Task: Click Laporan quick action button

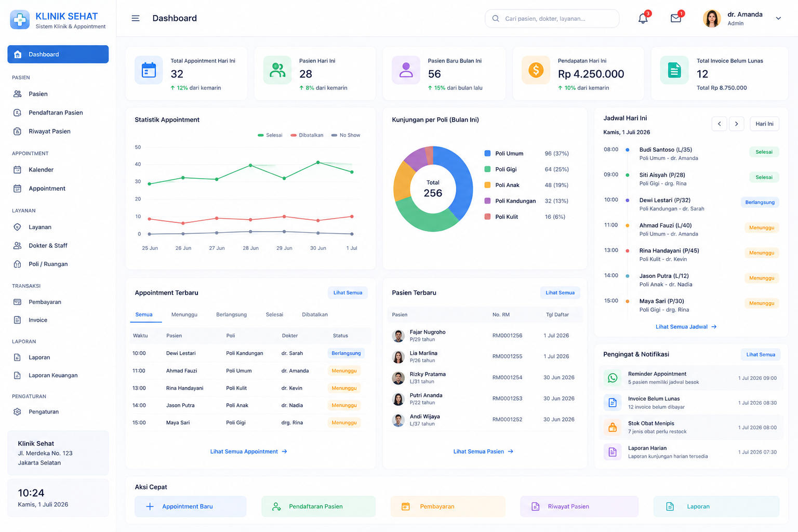Action: (x=716, y=507)
